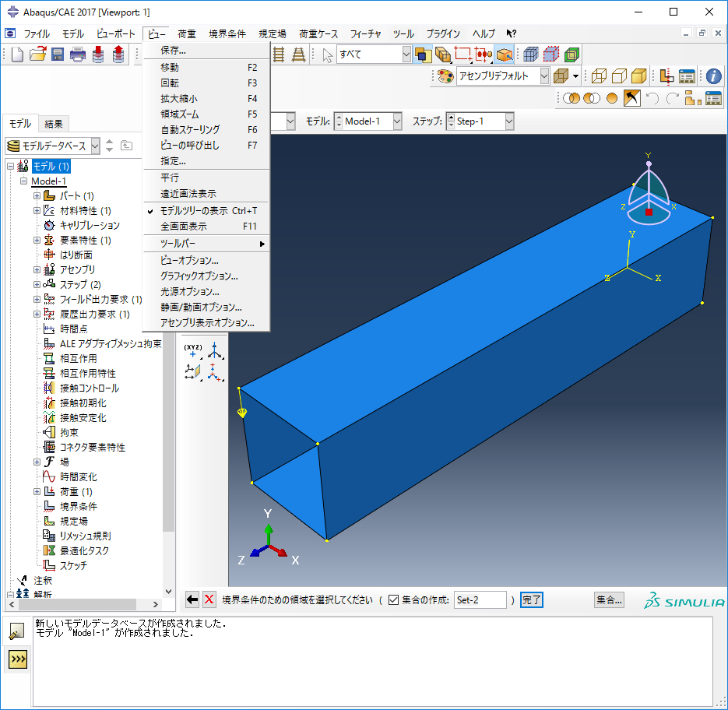The width and height of the screenshot is (728, 710).
Task: Select 回転 menu entry
Action: [x=207, y=83]
